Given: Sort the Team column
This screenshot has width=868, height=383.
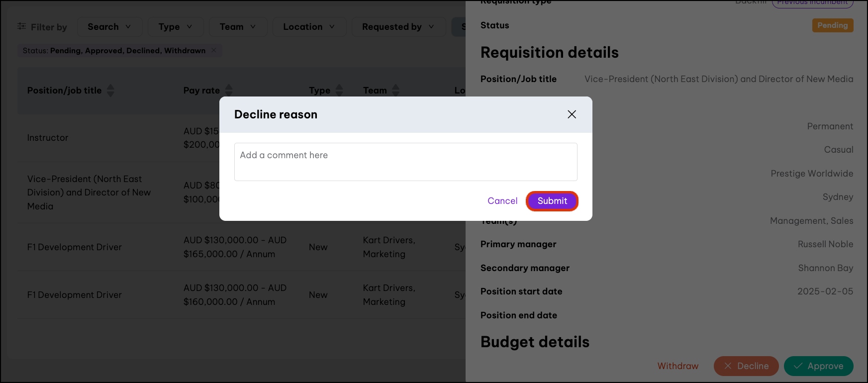Looking at the screenshot, I should click(395, 91).
